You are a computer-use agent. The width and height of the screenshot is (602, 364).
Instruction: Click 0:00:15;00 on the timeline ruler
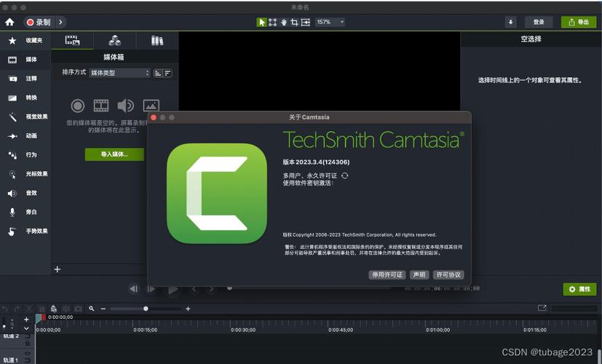(x=146, y=330)
